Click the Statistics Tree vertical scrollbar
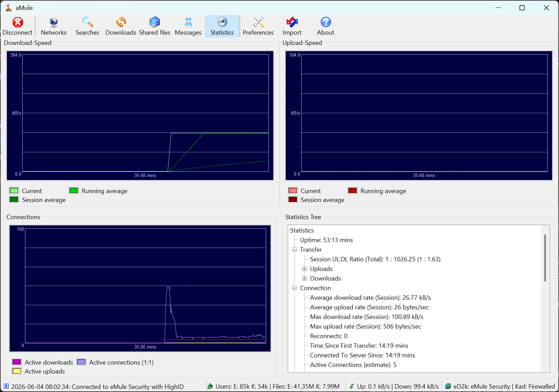The image size is (559, 392). tap(545, 258)
